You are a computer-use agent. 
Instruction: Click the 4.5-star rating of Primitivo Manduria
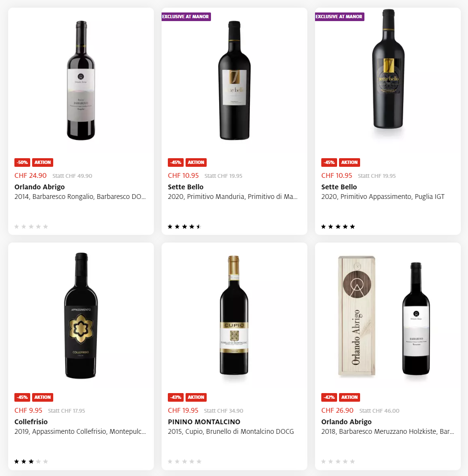click(185, 227)
